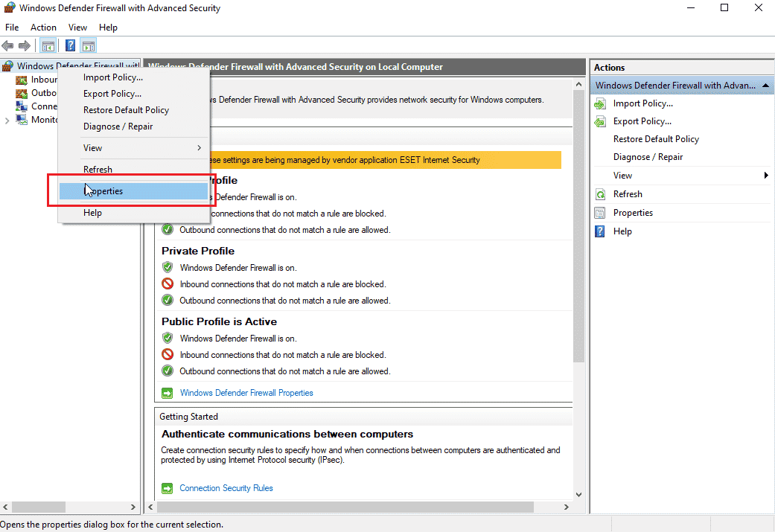
Task: Click the Back arrow toolbar icon
Action: point(7,46)
